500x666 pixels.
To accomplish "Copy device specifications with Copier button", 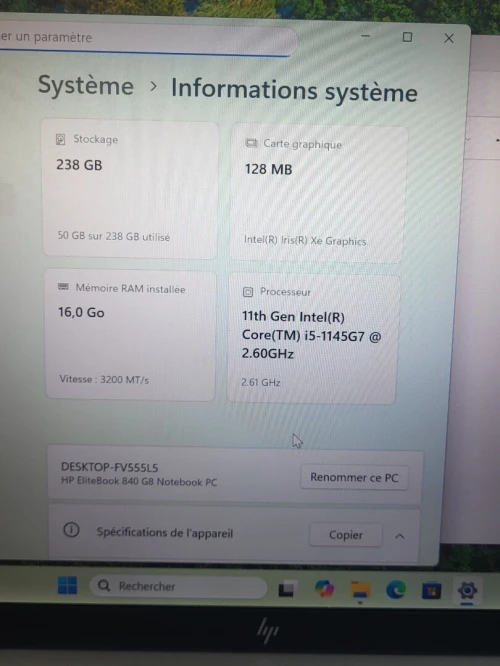I will tap(346, 535).
